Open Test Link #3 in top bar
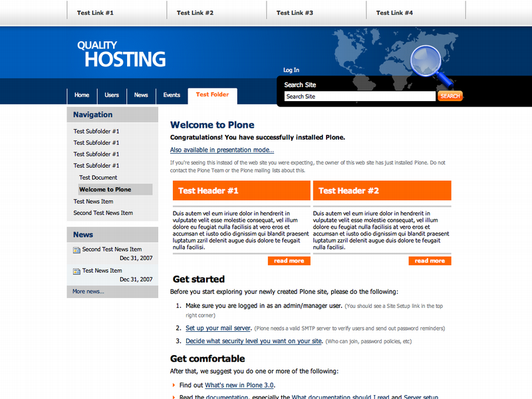This screenshot has height=399, width=532. pos(295,13)
